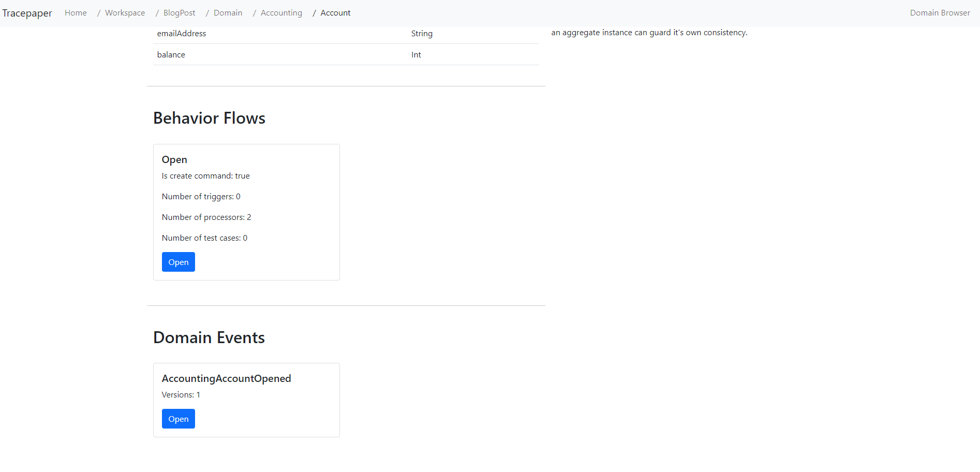980x472 pixels.
Task: Click the Behavior Flows heading
Action: click(209, 118)
